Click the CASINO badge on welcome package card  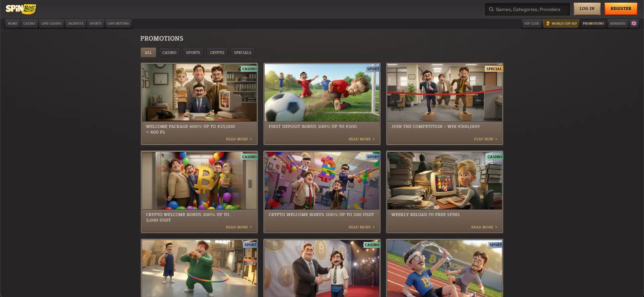[x=249, y=69]
